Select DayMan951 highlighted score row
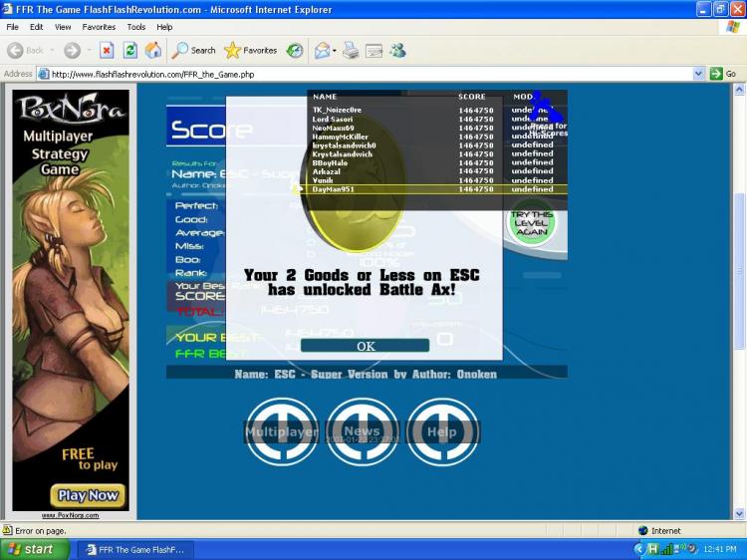The image size is (747, 560). [437, 189]
